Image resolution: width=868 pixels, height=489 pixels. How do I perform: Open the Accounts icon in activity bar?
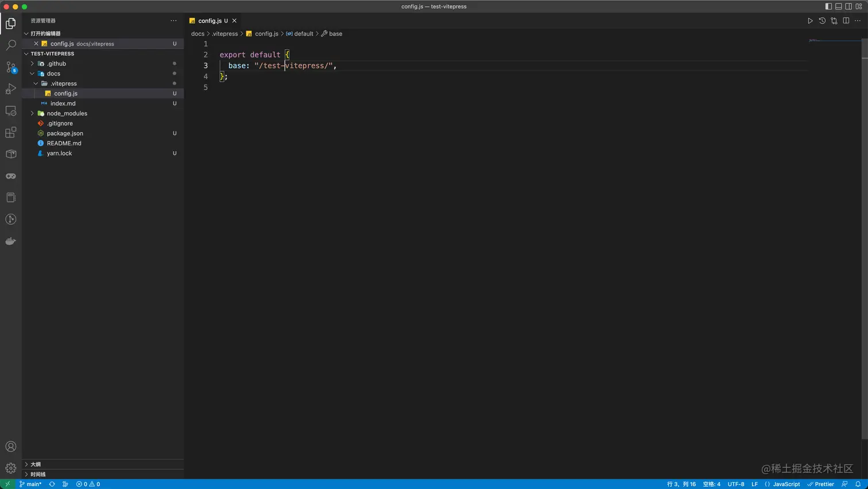click(10, 446)
